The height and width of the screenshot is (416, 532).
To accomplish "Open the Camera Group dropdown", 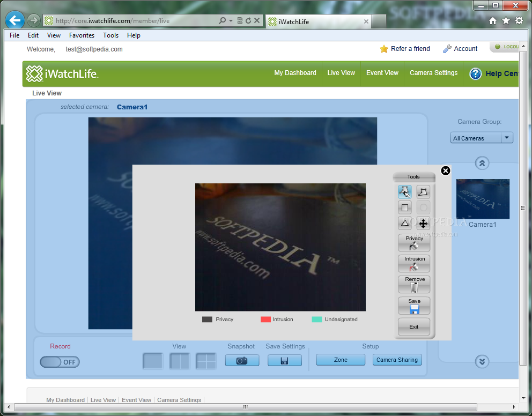I will [482, 138].
